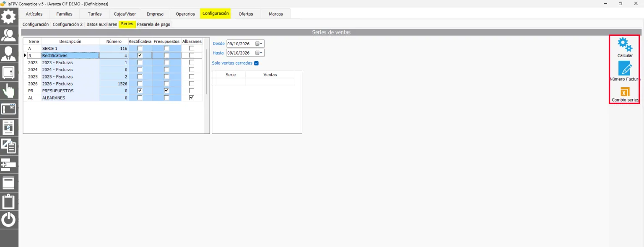Open the Familias tab

(x=64, y=14)
